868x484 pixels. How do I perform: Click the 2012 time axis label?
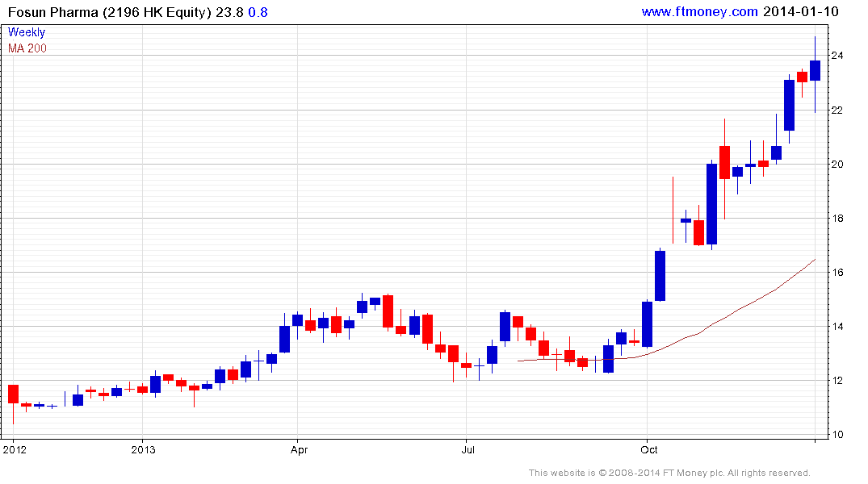pos(15,449)
